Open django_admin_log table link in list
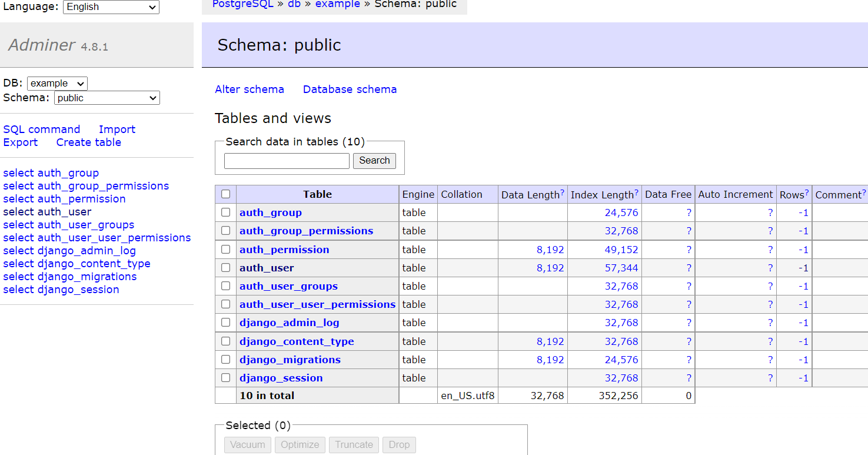The image size is (868, 455). tap(290, 323)
